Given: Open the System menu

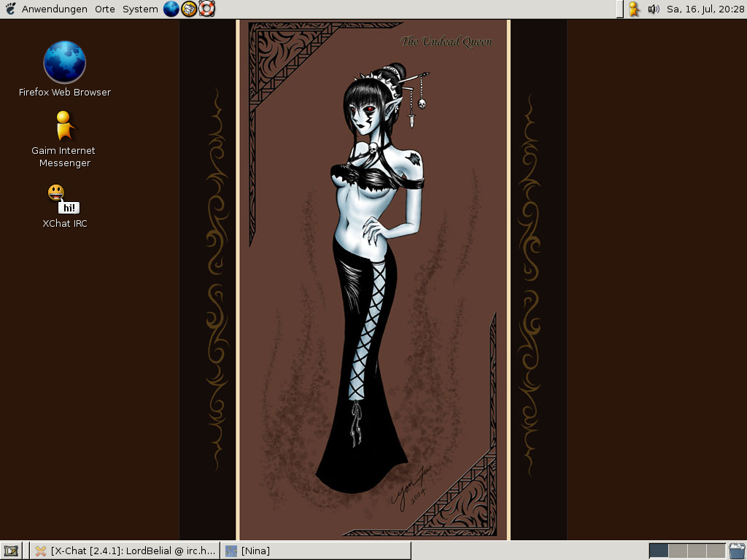Looking at the screenshot, I should 140,9.
